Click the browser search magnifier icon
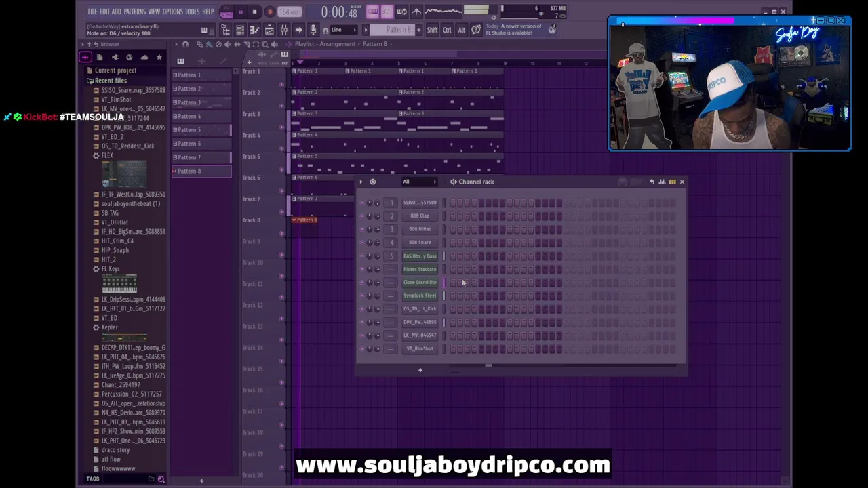 (x=161, y=479)
